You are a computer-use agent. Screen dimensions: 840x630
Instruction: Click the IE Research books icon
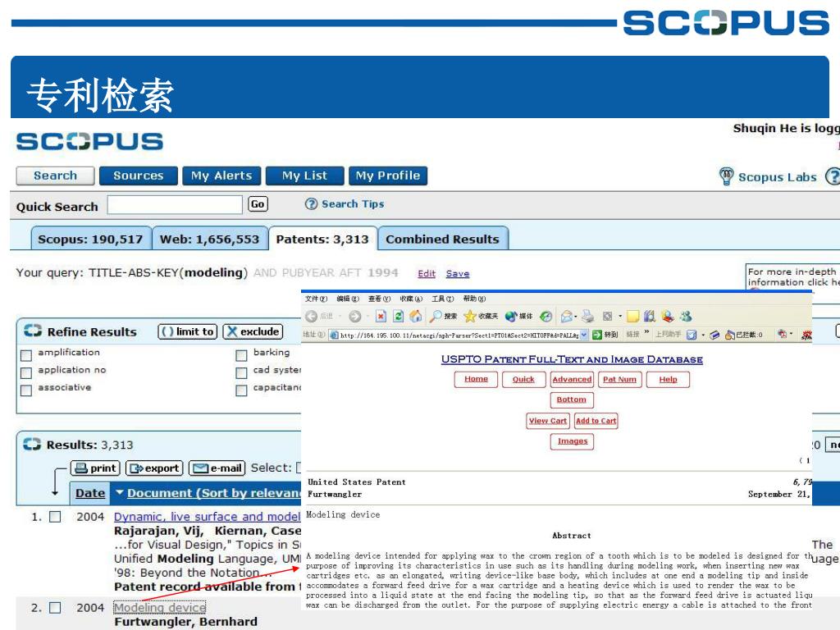(650, 317)
